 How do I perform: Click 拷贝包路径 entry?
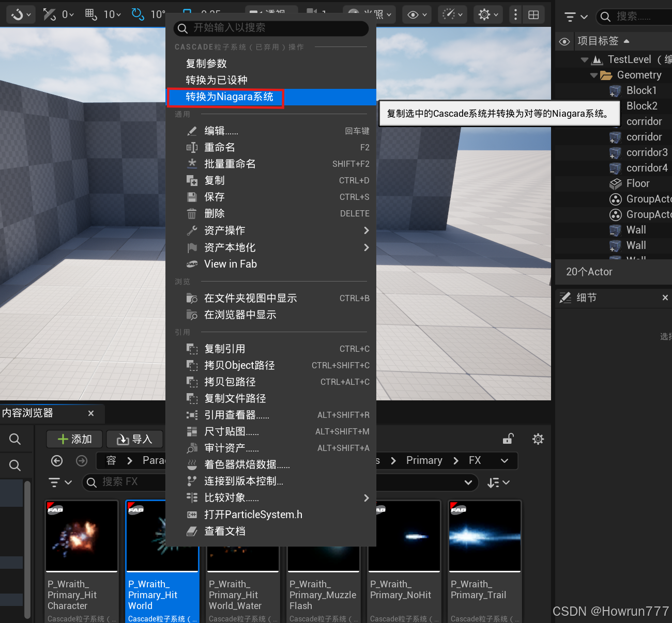click(x=230, y=382)
